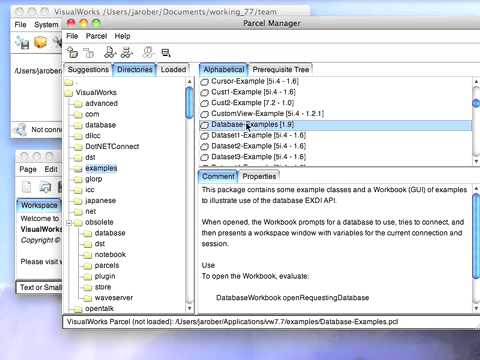The height and width of the screenshot is (360, 480).
Task: Select the parcels folder under obsolete
Action: coord(107,266)
